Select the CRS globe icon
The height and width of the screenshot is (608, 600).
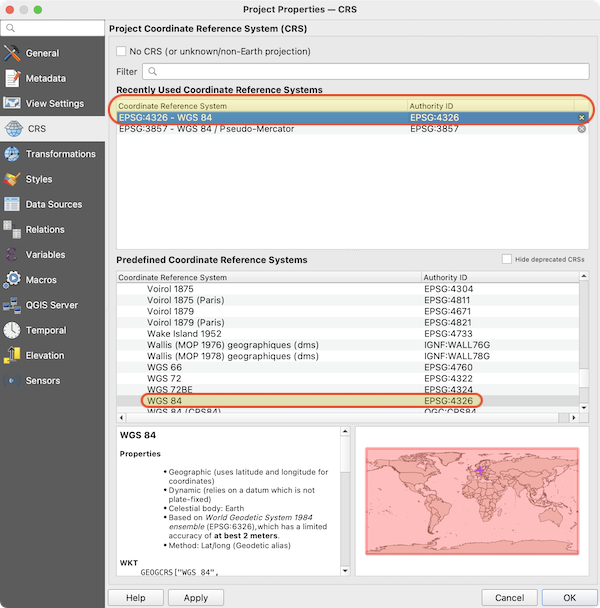14,129
